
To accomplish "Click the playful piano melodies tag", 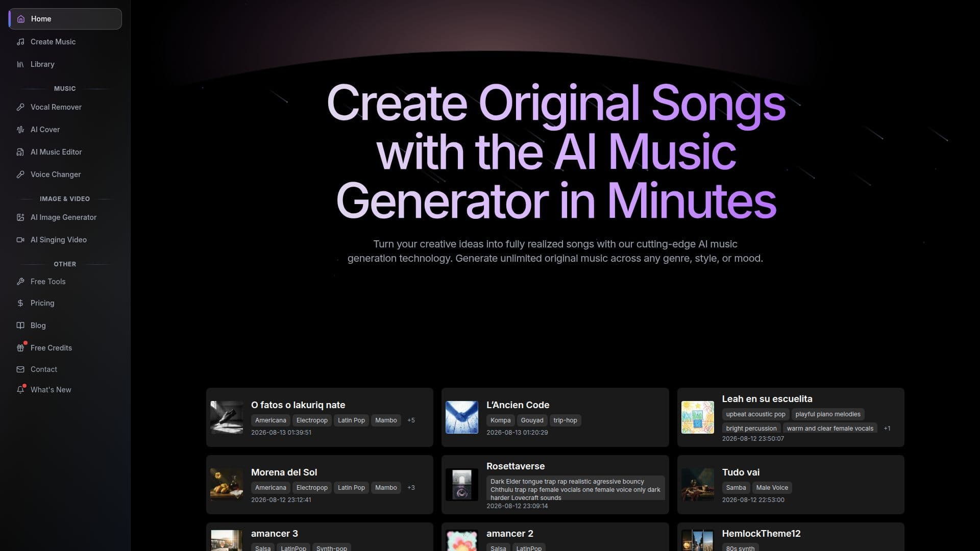I will [x=827, y=414].
